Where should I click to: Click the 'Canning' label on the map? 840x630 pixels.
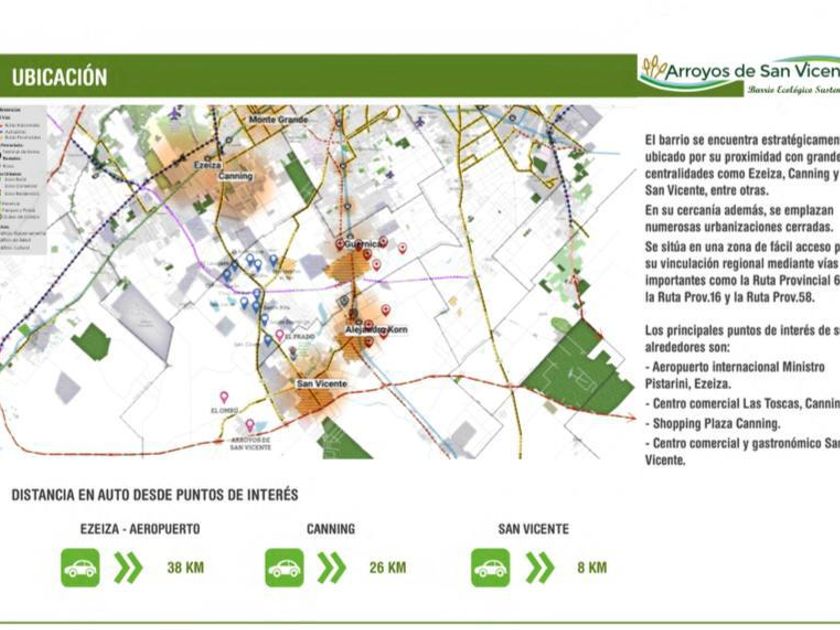coord(235,176)
